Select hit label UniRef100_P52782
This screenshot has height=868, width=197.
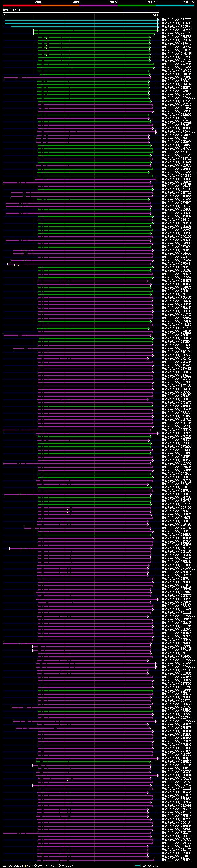(177, 782)
